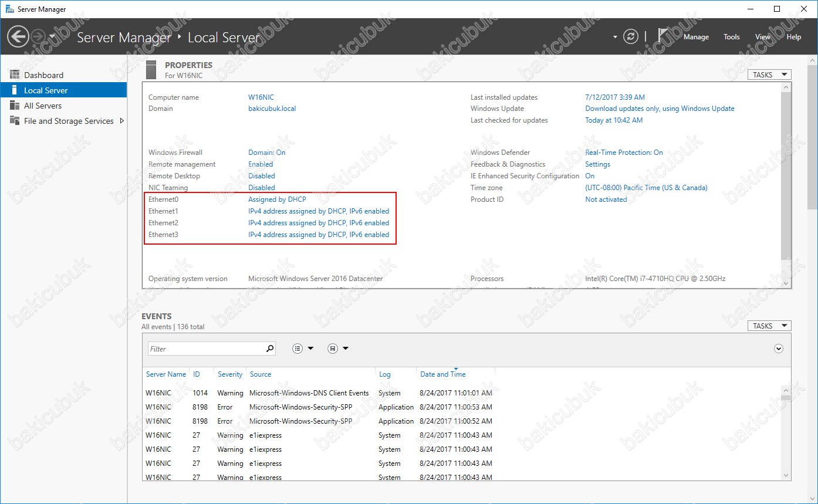Expand File and Storage Services arrow

(121, 121)
